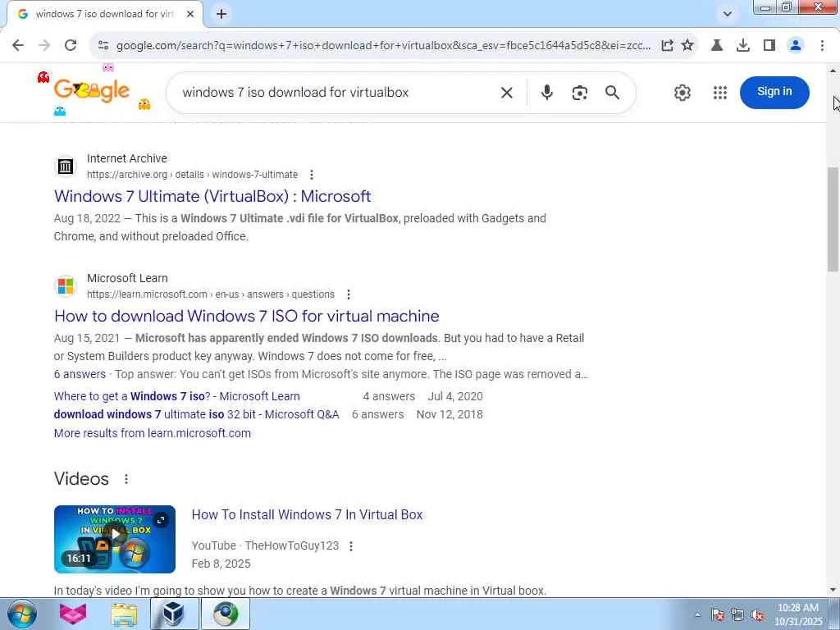Image resolution: width=840 pixels, height=630 pixels.
Task: Bookmark this page with the star
Action: pyautogui.click(x=687, y=45)
